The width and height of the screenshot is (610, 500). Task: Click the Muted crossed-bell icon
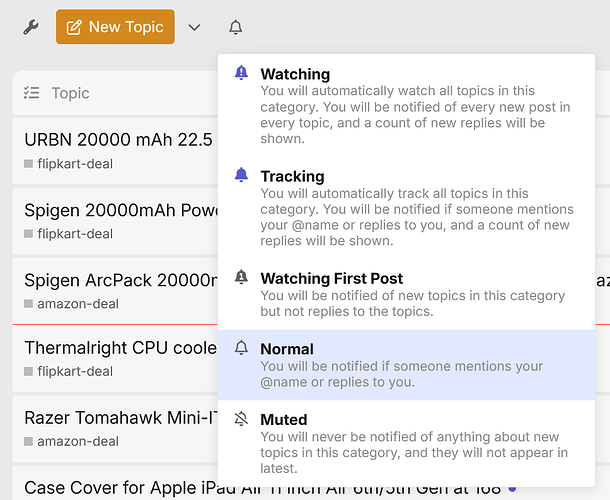pyautogui.click(x=241, y=419)
